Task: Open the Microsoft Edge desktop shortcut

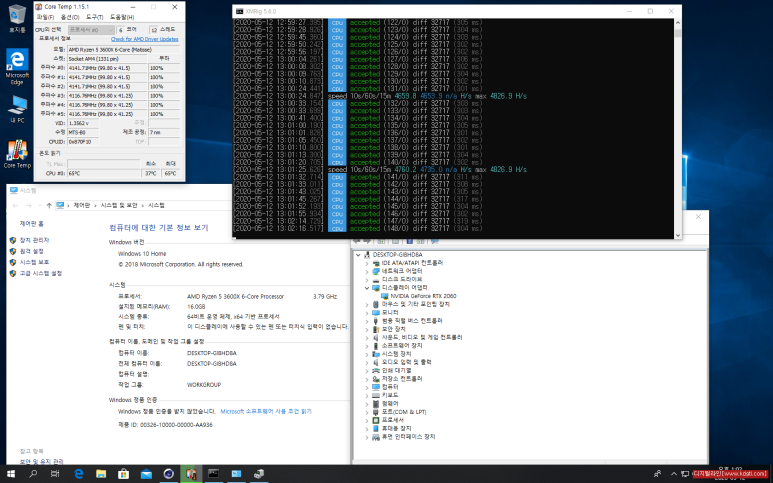Action: tap(17, 67)
